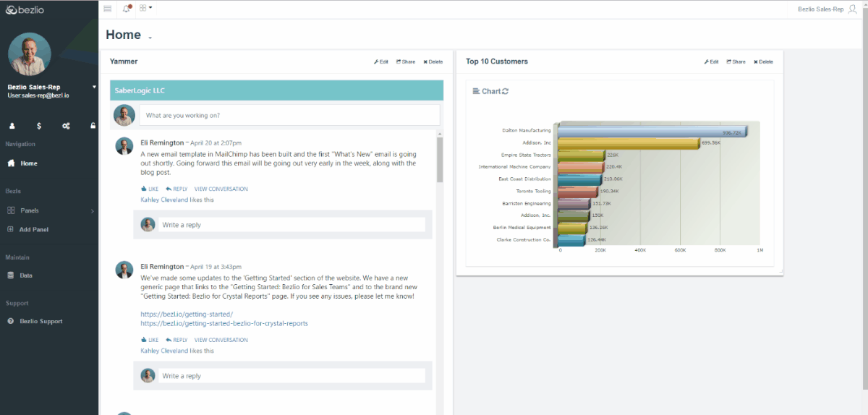Screen dimensions: 868x415
Task: Share the Top 10 Customers panel
Action: pyautogui.click(x=736, y=61)
